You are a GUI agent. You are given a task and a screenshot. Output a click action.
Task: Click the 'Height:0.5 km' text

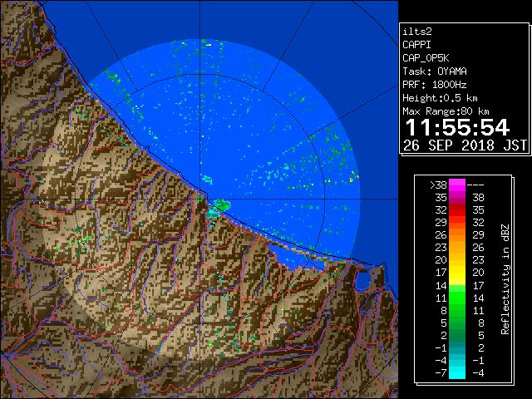[440, 98]
